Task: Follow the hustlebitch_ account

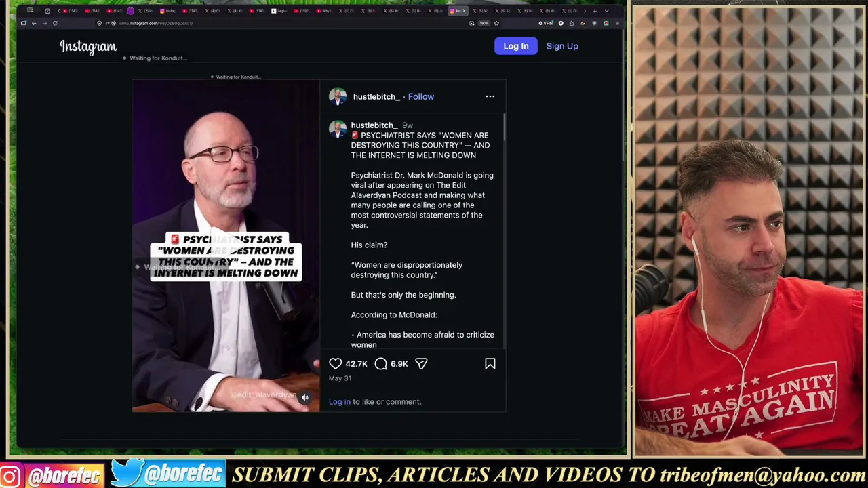Action: click(421, 96)
